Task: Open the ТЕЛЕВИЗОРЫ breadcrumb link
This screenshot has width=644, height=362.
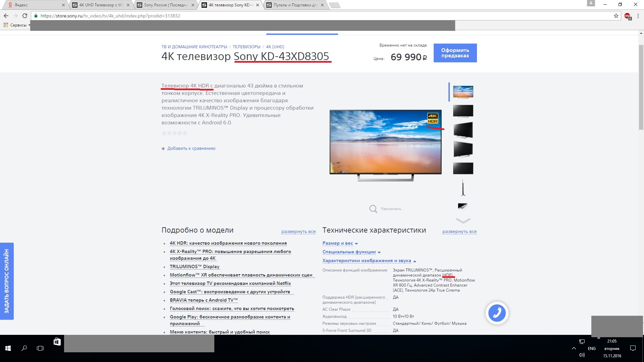Action: 247,47
